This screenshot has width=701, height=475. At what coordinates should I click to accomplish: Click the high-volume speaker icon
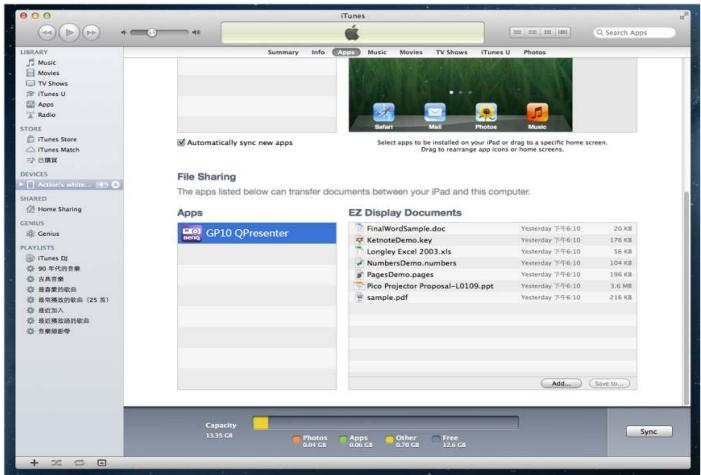(196, 32)
